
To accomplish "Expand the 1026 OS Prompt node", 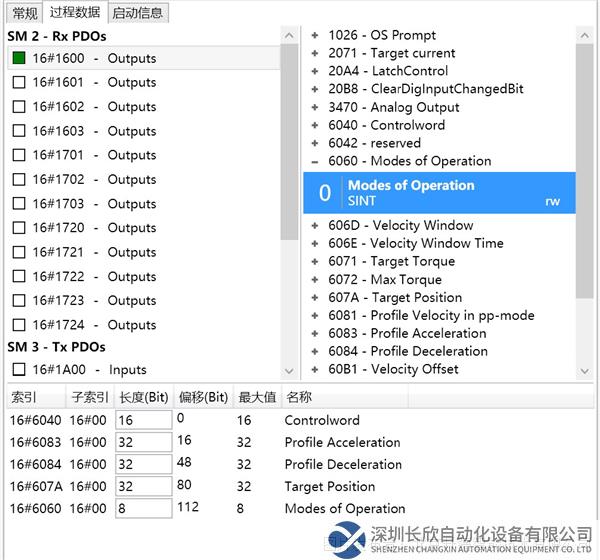I will 315,35.
